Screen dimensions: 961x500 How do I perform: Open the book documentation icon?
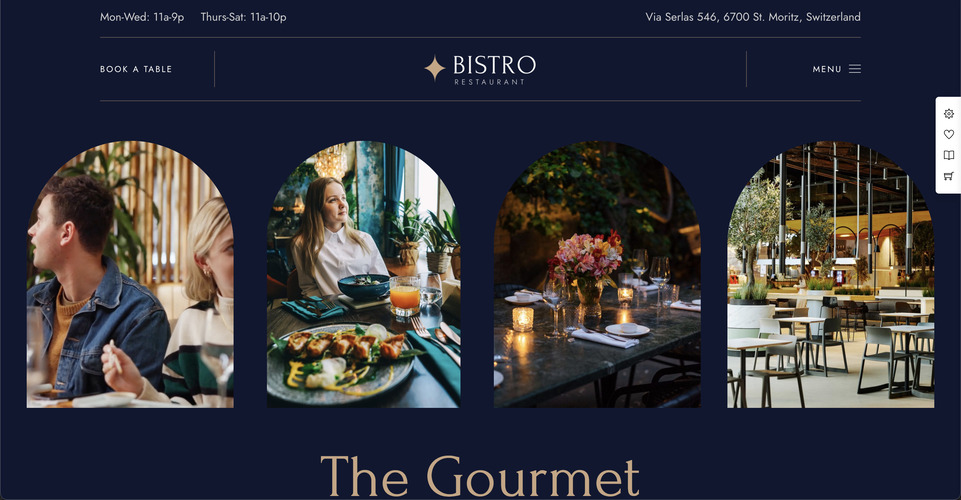[948, 155]
